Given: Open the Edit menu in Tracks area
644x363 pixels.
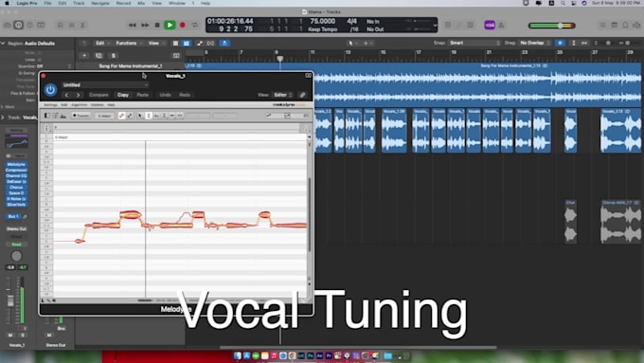Looking at the screenshot, I should 102,44.
